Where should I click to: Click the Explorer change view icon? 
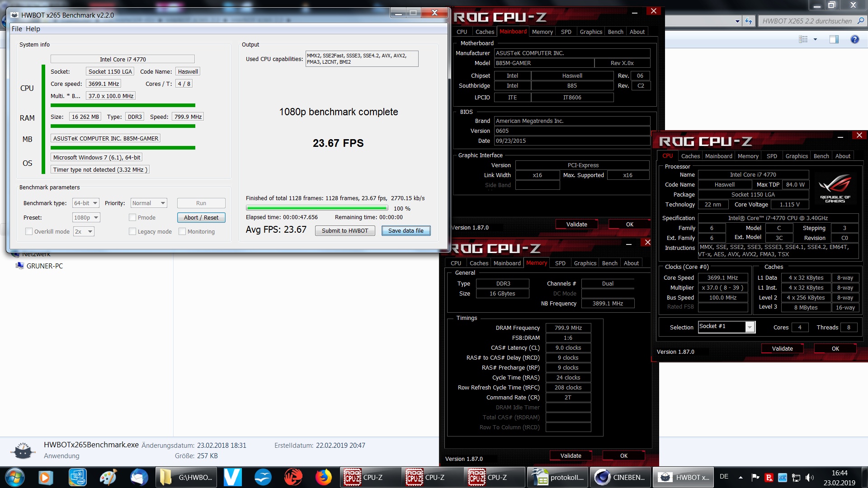click(803, 39)
